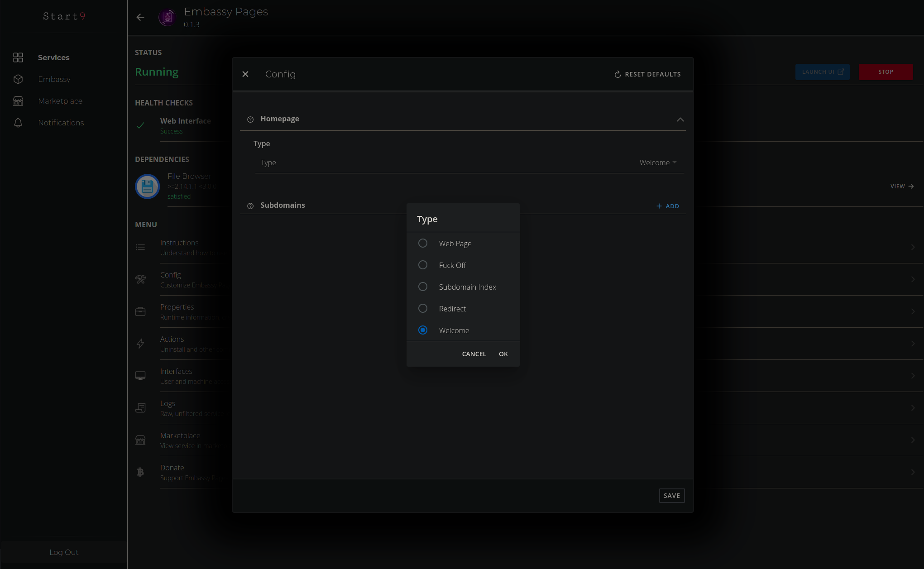Click the Notifications bell icon
The image size is (924, 569).
18,123
